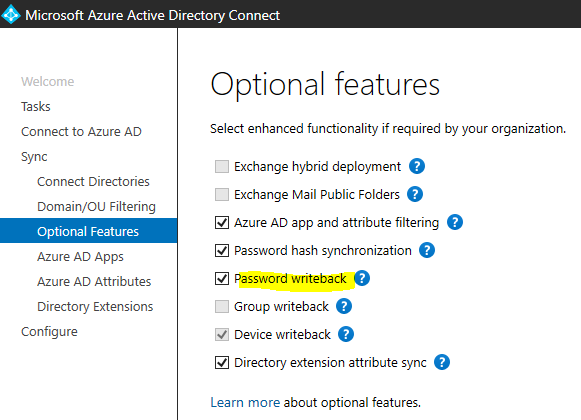Screen dimensions: 581x420
Task: Open the Domain/OU Filtering page
Action: pos(96,206)
